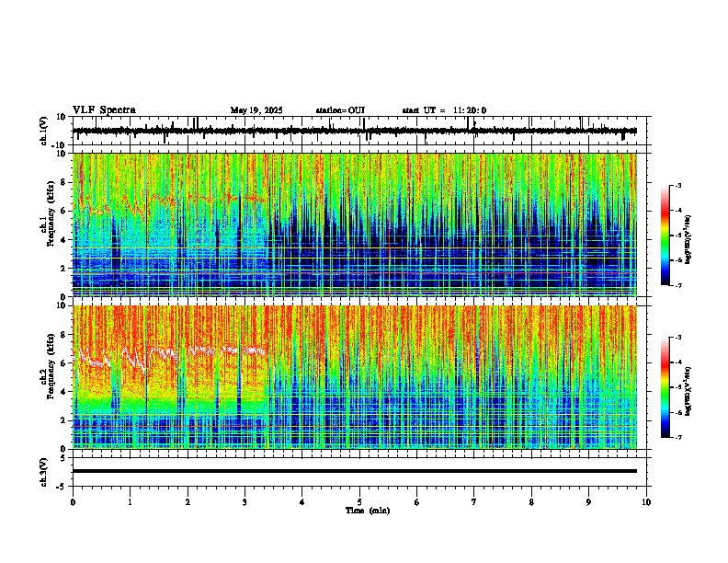Viewport: 728px width, 563px height.
Task: Click the ch.1 'Frequency (kHz)' axis label
Action: 49,212
